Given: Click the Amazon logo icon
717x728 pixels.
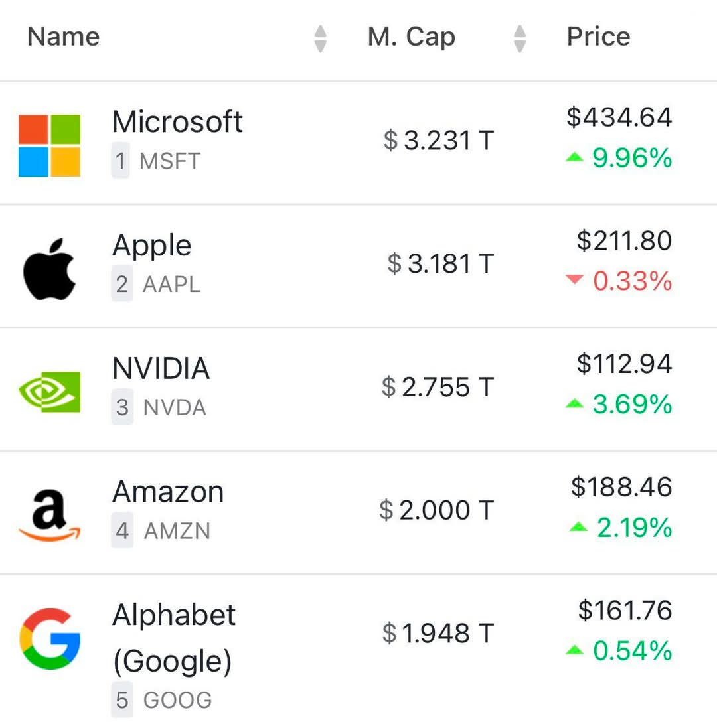Looking at the screenshot, I should coord(49,516).
